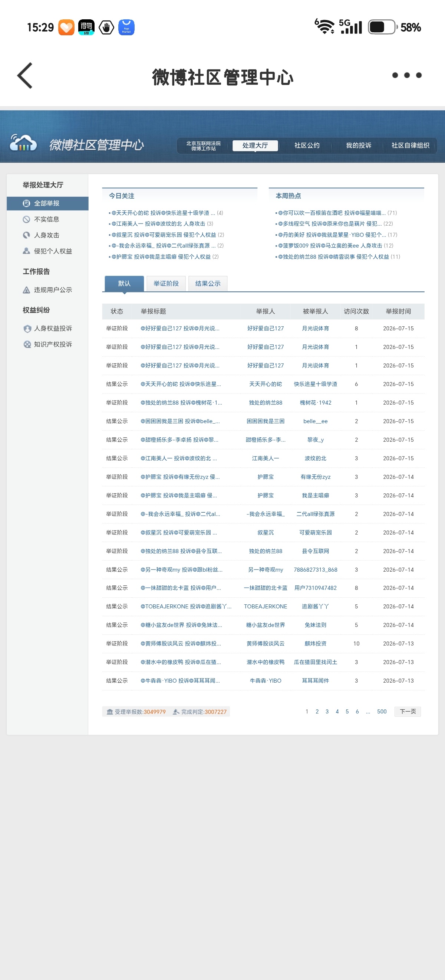The height and width of the screenshot is (980, 445).
Task: Jump to page 500
Action: tap(382, 711)
